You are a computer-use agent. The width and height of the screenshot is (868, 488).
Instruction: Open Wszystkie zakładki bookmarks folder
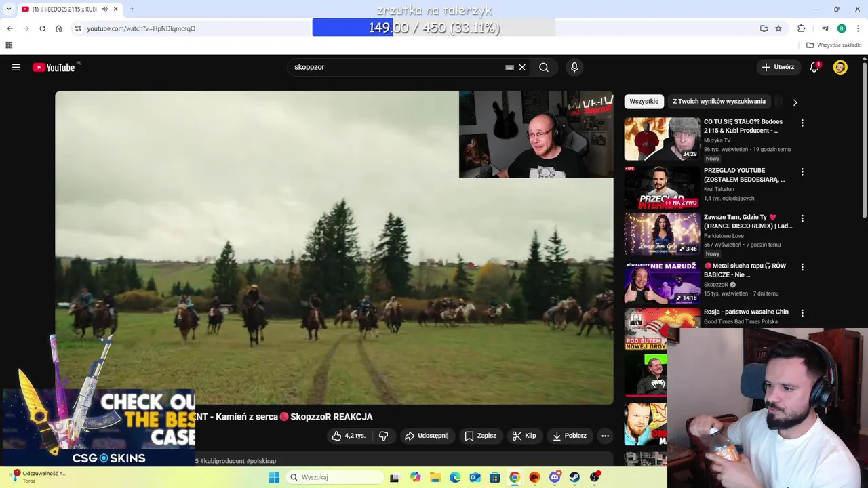[834, 45]
